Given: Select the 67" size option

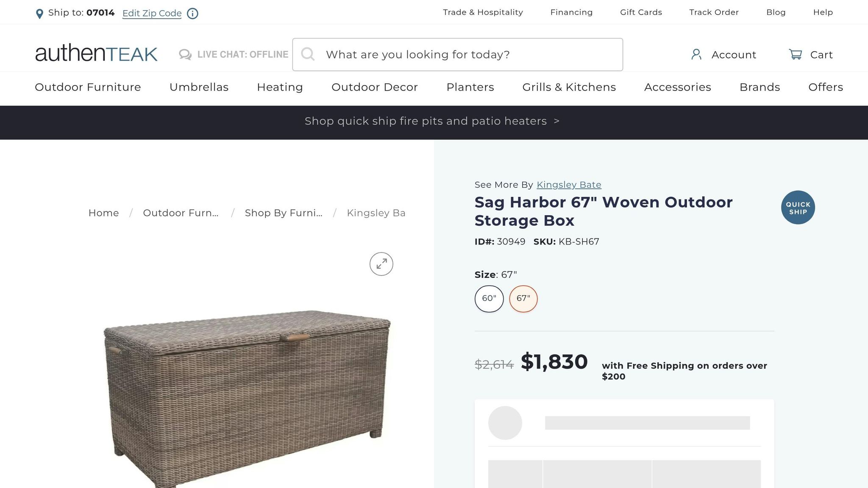Looking at the screenshot, I should (523, 299).
